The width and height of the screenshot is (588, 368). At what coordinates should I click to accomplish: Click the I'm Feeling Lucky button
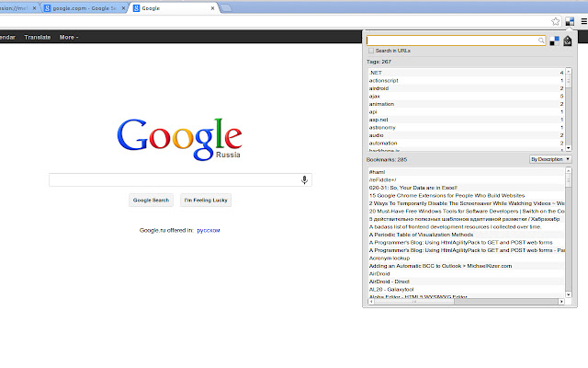[206, 201]
